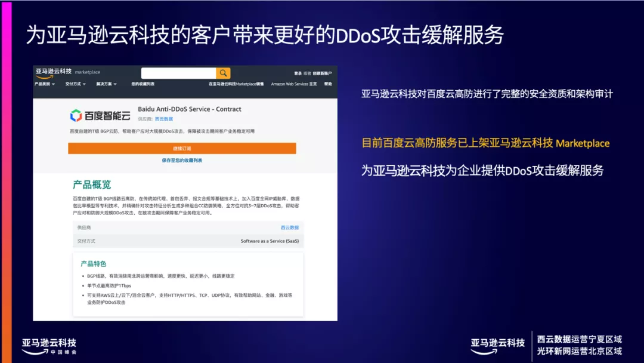Screen dimensions: 644x363
Task: Click the marketplace search input field
Action: coord(179,73)
